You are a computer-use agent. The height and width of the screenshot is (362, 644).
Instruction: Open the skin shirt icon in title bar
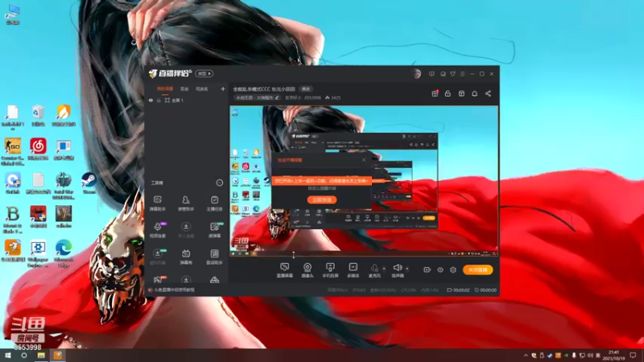pyautogui.click(x=452, y=74)
